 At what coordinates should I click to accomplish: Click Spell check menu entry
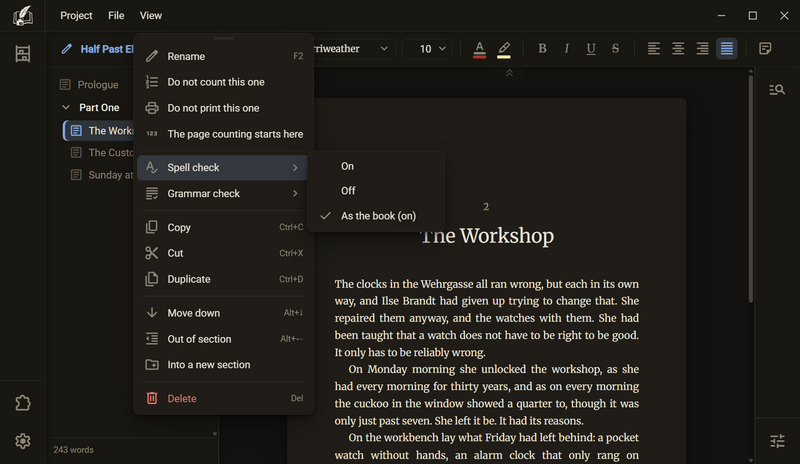pos(223,167)
